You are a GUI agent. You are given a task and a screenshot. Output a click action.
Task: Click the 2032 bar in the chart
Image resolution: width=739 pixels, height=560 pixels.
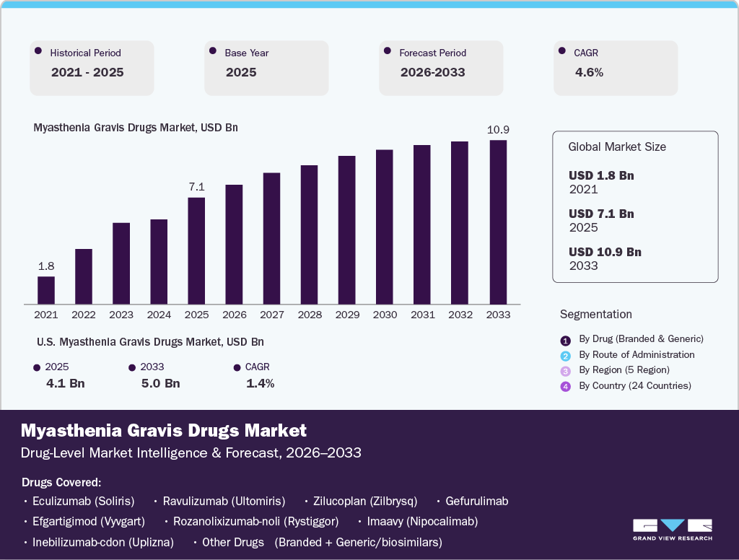(x=460, y=222)
